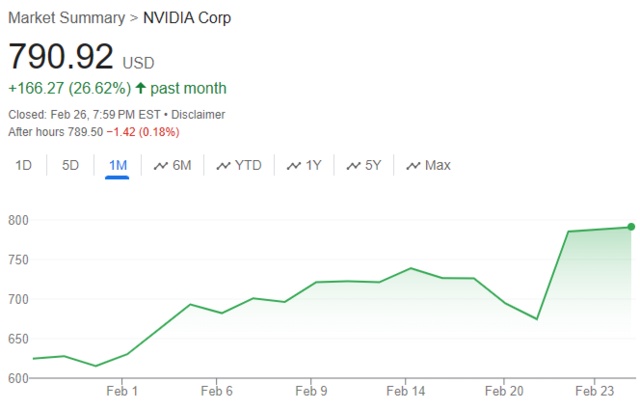Show full history with Max label
640x410 pixels.
(437, 165)
